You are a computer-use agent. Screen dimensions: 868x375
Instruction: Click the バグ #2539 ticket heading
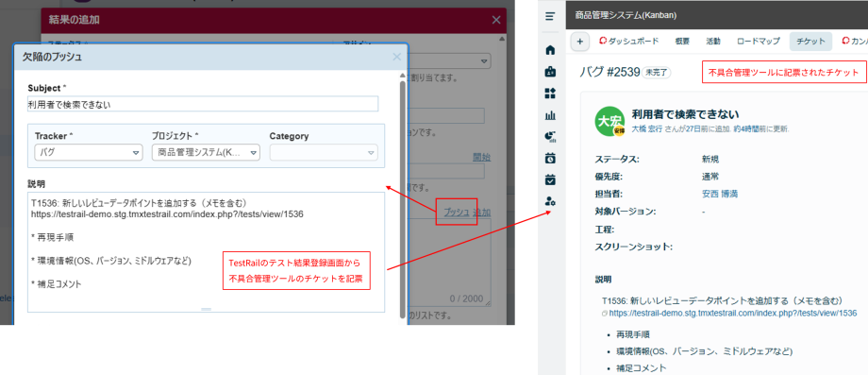[610, 72]
